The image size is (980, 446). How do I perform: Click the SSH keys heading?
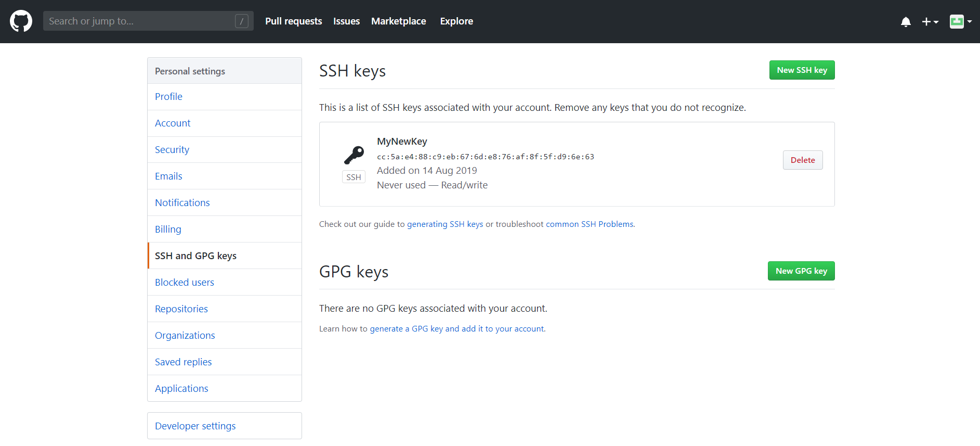coord(352,71)
